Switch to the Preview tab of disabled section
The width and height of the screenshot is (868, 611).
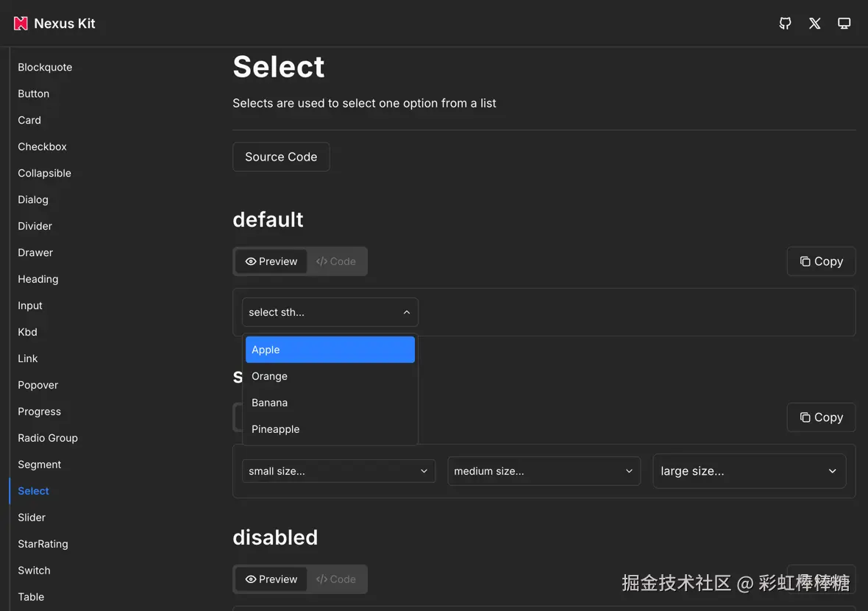271,579
